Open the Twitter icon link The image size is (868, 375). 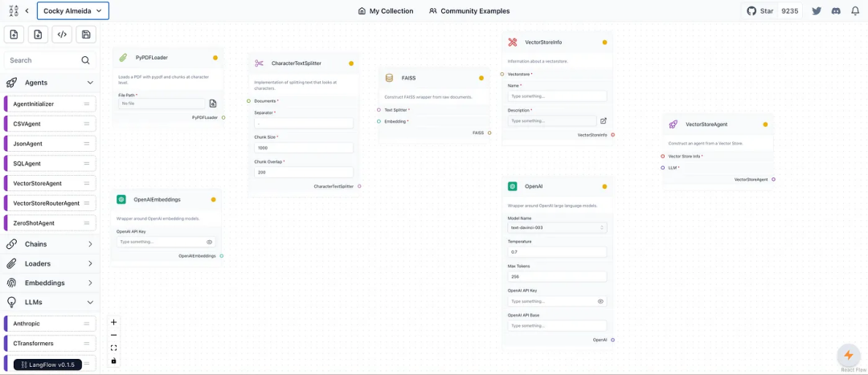[816, 10]
